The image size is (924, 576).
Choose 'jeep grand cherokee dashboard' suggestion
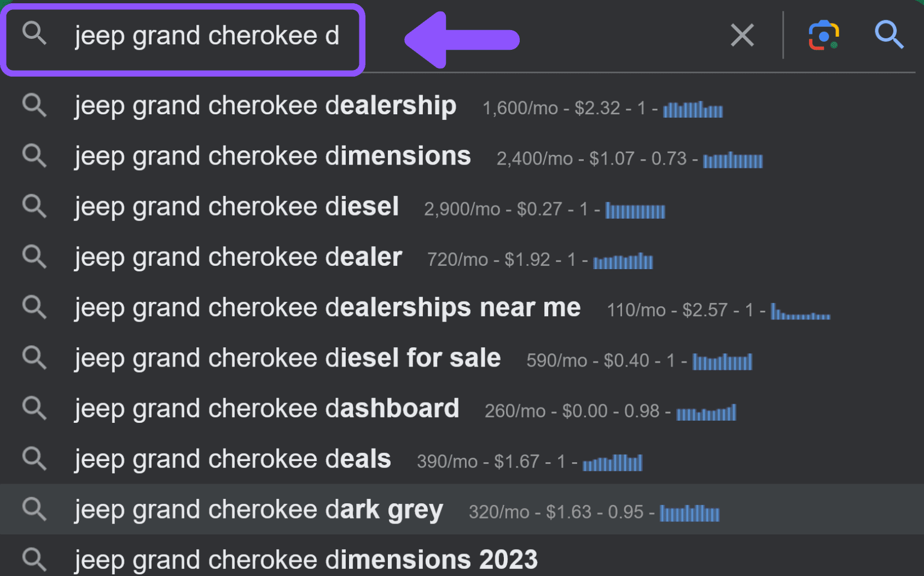coord(462,409)
